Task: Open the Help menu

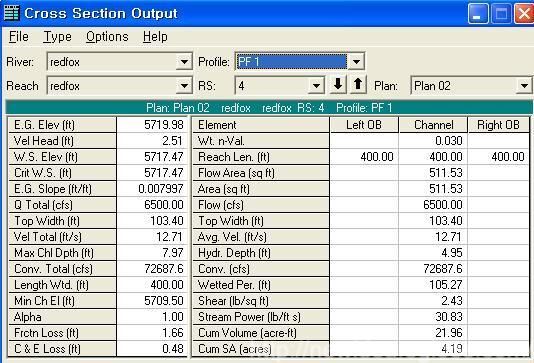Action: (155, 36)
